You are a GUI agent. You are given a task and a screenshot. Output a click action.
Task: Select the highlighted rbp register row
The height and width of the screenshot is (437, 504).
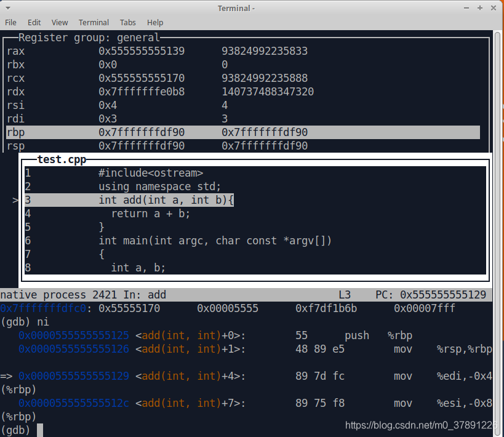point(243,132)
